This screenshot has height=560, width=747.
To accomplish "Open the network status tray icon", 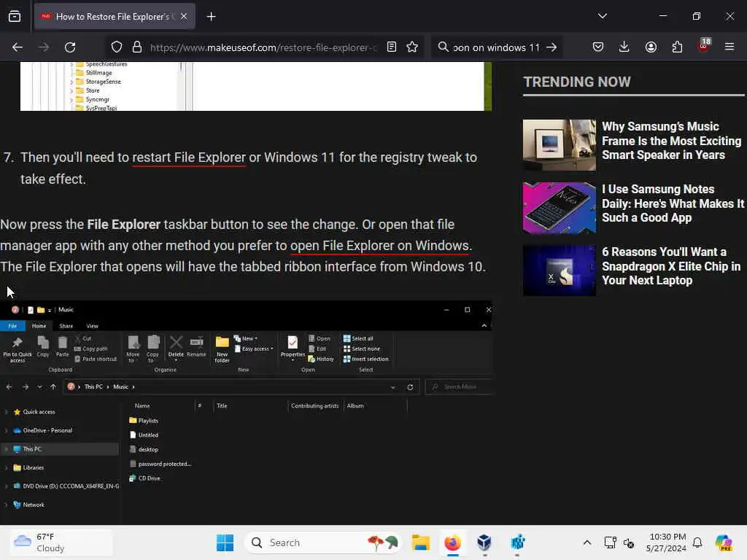I will pos(611,542).
